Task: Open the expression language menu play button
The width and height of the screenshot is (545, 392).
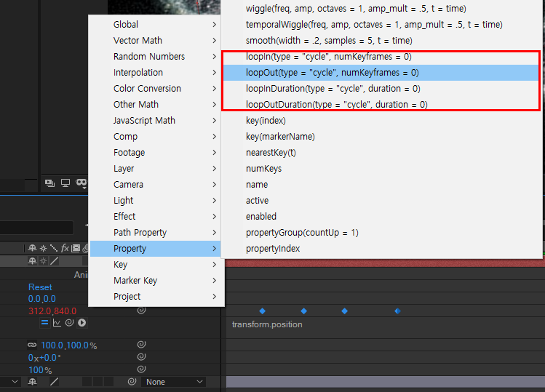Action: coord(82,322)
